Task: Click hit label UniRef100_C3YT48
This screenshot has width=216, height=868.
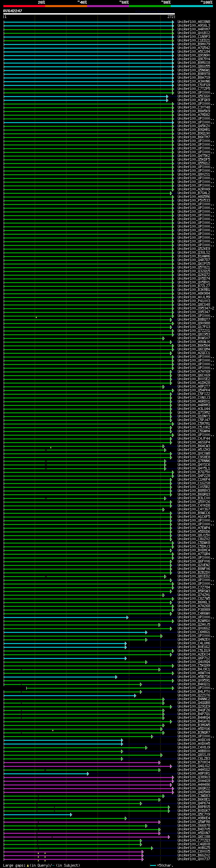Action: coord(194,108)
